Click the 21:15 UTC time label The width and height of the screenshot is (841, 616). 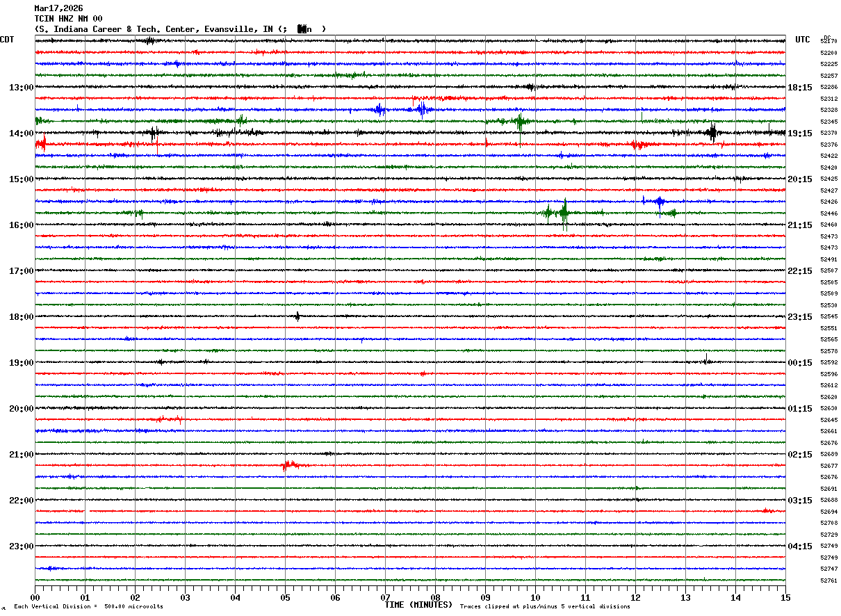coord(800,225)
